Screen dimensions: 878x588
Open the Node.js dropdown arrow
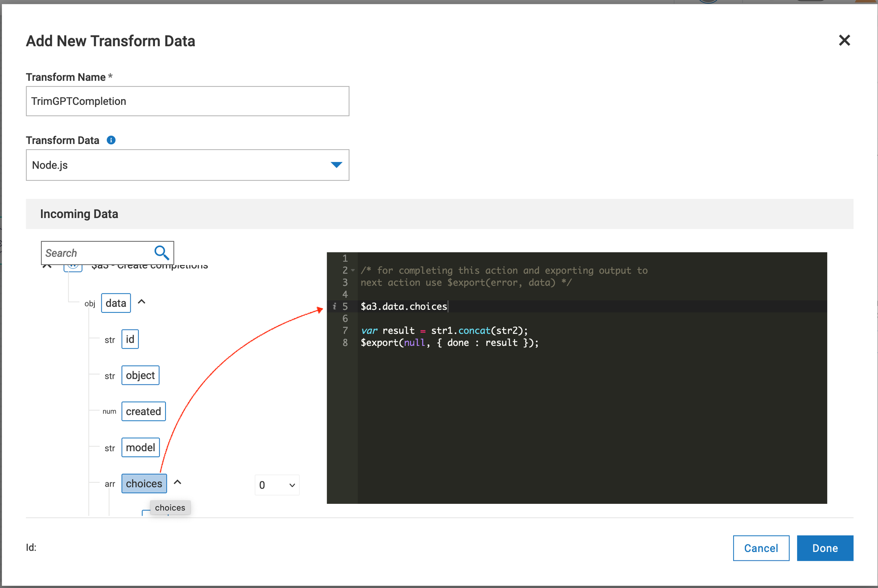pyautogui.click(x=336, y=165)
